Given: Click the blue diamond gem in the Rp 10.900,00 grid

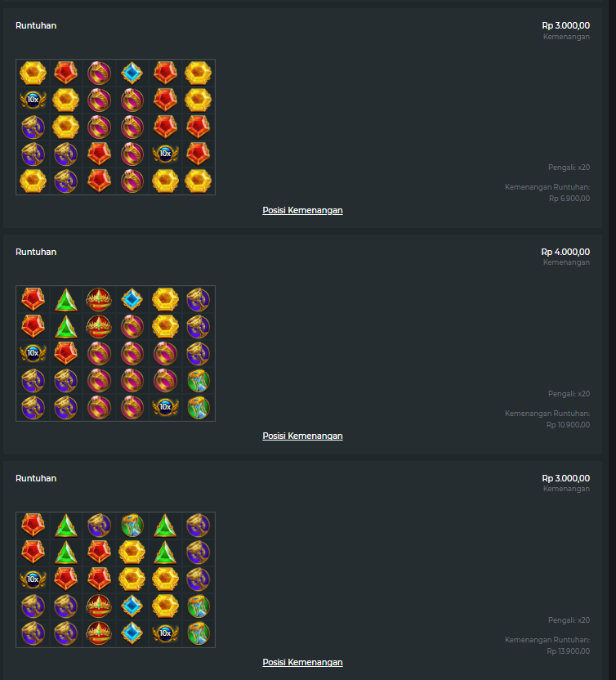Looking at the screenshot, I should (x=132, y=299).
